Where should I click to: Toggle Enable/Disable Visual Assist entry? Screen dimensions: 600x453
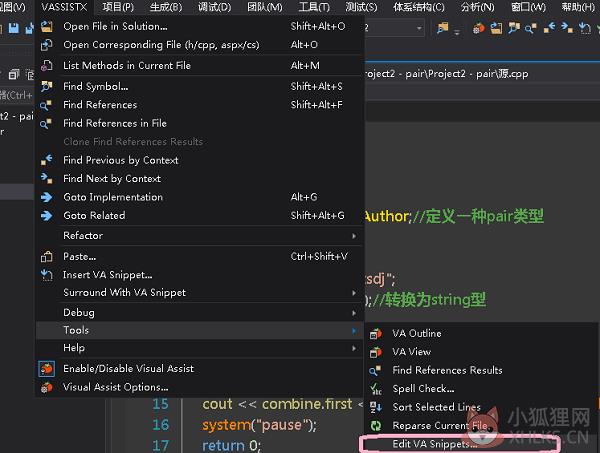tap(199, 368)
